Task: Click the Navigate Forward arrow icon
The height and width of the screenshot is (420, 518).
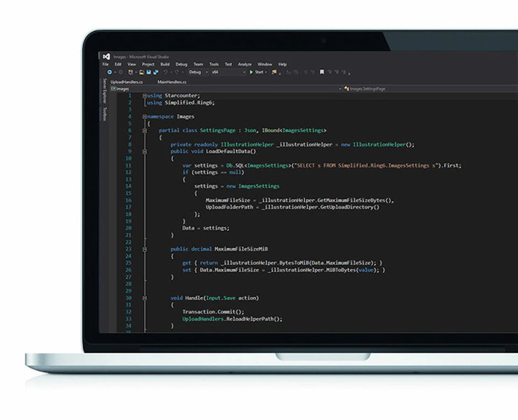Action: tap(120, 72)
